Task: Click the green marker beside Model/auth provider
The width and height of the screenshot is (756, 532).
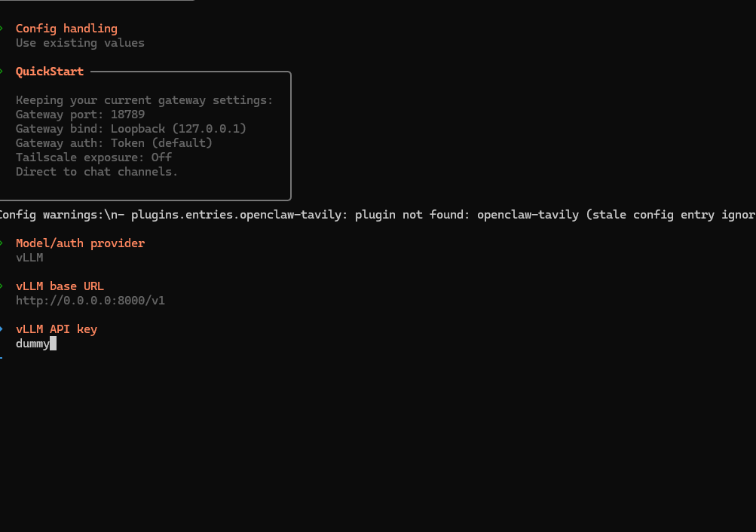Action: 2,243
